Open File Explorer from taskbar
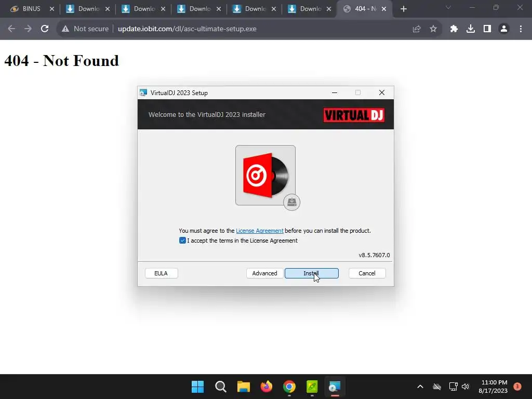Image resolution: width=532 pixels, height=399 pixels. click(x=243, y=387)
